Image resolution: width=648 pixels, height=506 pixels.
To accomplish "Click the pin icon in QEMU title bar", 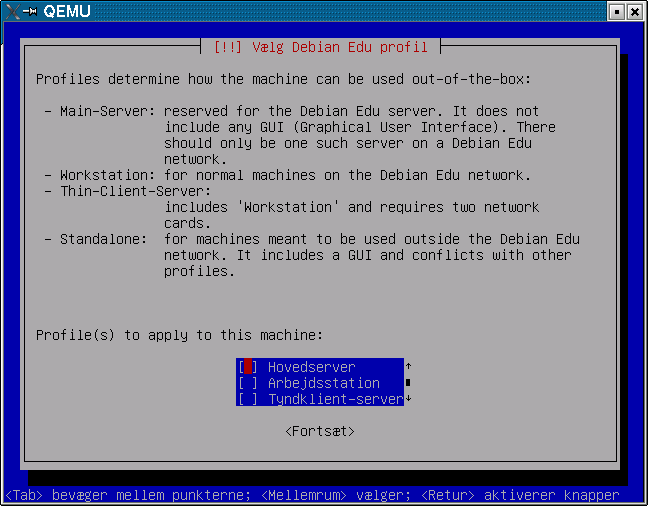I will click(x=30, y=11).
